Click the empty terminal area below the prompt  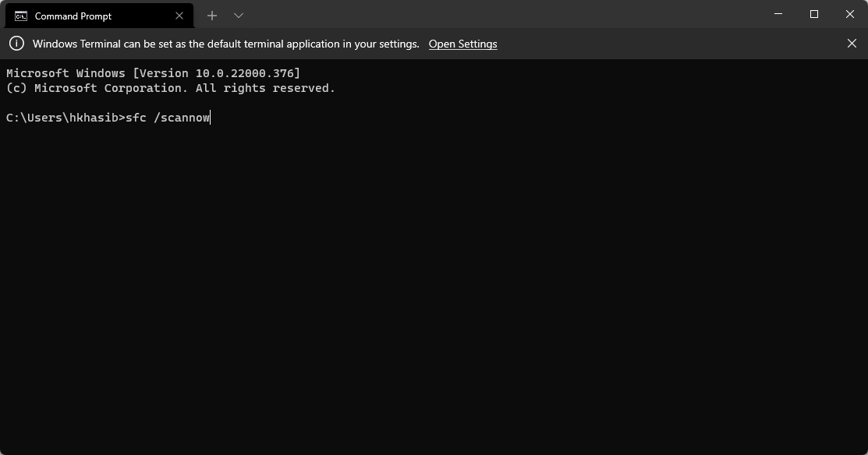(434, 296)
